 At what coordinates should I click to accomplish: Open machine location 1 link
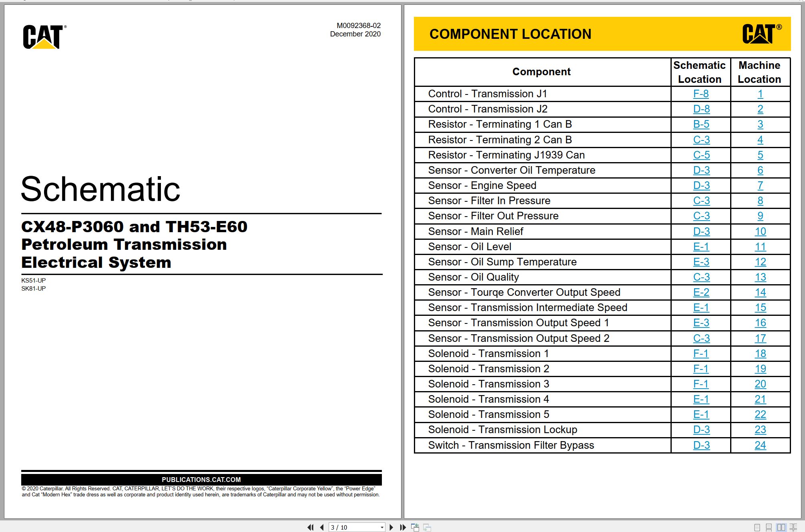coord(760,94)
